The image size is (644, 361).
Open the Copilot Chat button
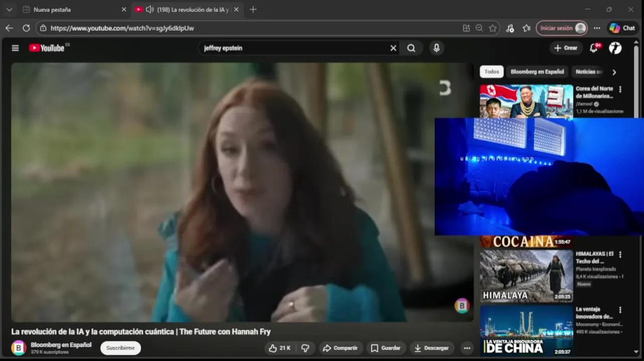coord(622,28)
